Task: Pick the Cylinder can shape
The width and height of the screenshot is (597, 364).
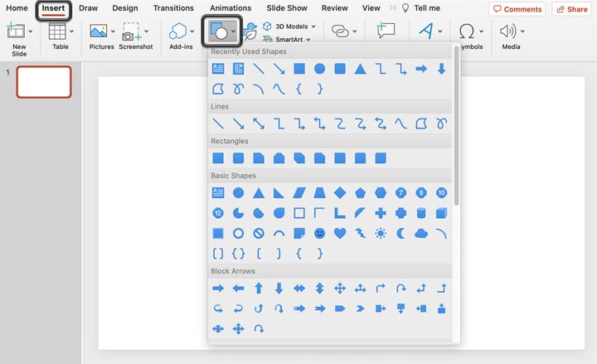Action: pyautogui.click(x=421, y=213)
